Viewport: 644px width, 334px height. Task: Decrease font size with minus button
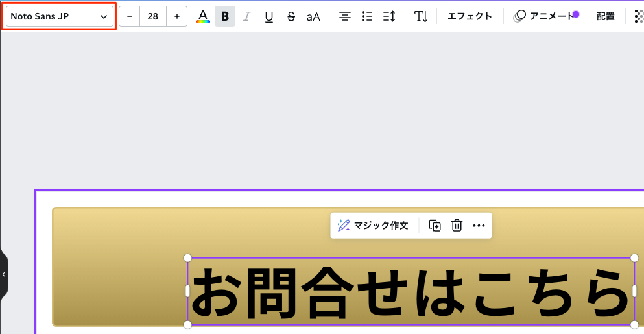point(130,16)
